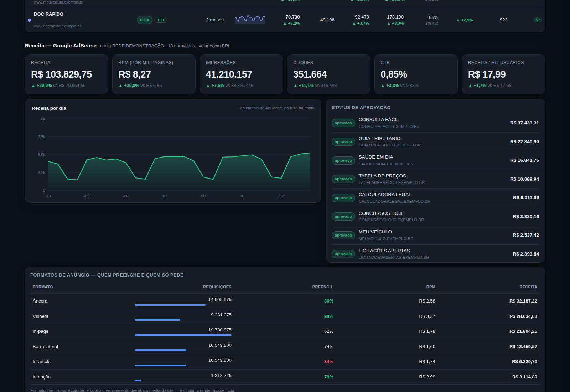The width and height of the screenshot is (570, 392).
Task: Open the DOC RÁPIDO sparkline chart
Action: [x=250, y=19]
